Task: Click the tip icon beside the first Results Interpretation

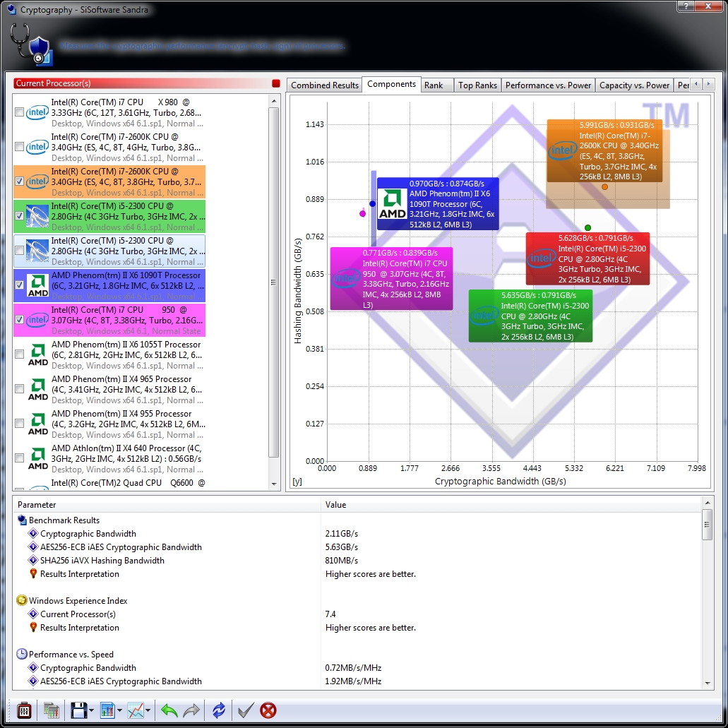Action: (33, 574)
